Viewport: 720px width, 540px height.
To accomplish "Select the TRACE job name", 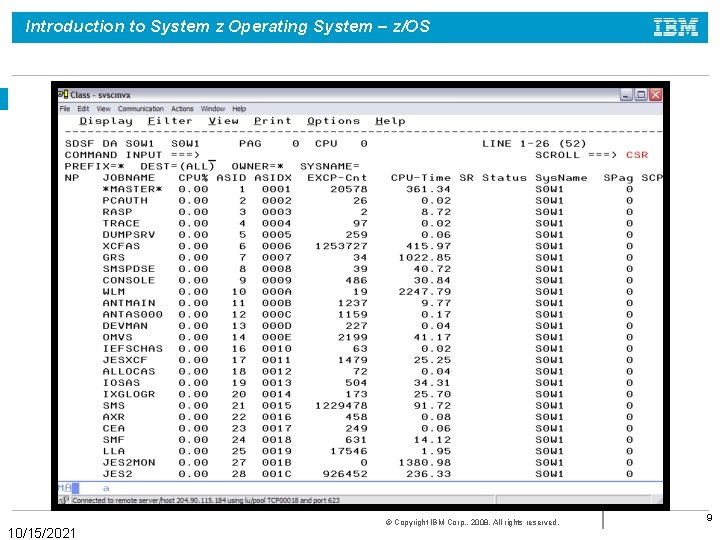I will [121, 224].
